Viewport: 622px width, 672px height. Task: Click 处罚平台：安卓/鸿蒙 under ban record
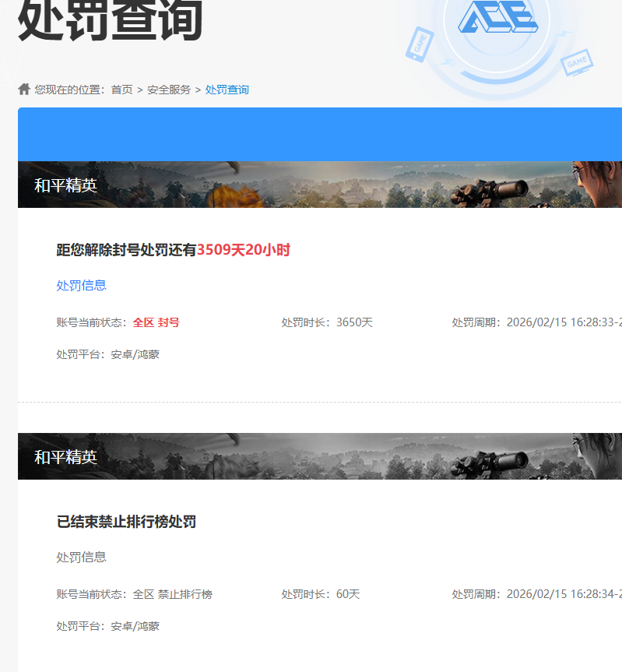click(x=108, y=354)
